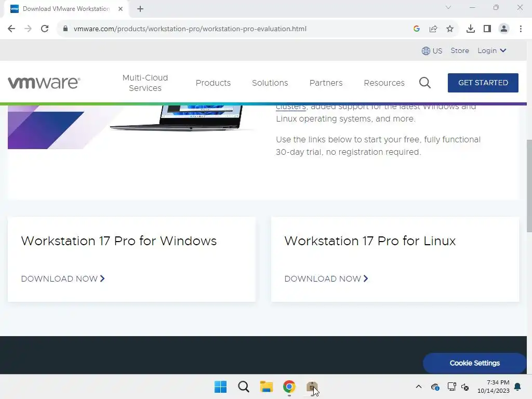Image resolution: width=532 pixels, height=399 pixels.
Task: Change region from US globe
Action: [x=432, y=51]
